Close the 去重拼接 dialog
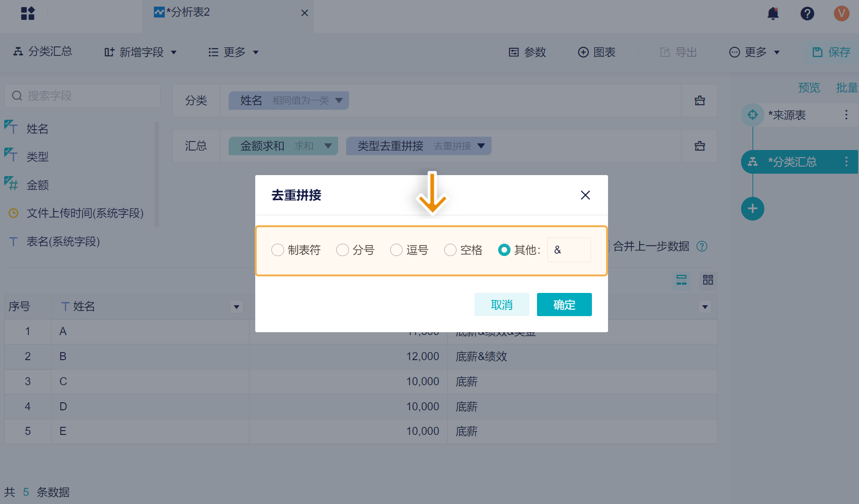859x504 pixels. [x=585, y=195]
